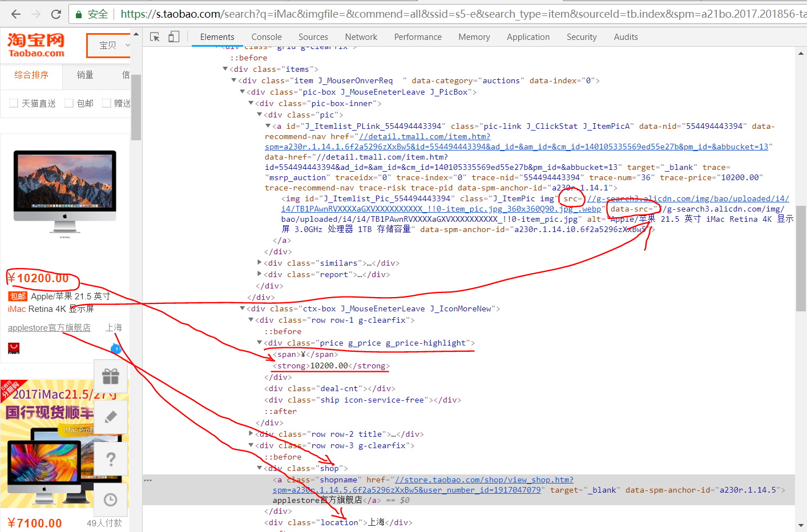Click the ¥10200.00 price text
This screenshot has width=807, height=532.
(x=38, y=278)
